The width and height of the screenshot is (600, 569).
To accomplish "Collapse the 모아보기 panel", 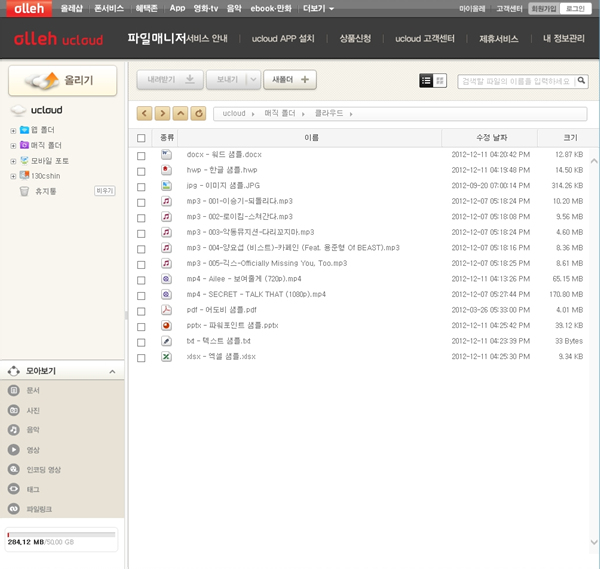I will pos(112,371).
